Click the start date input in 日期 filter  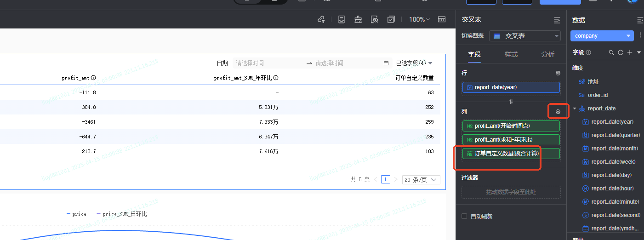tap(267, 63)
